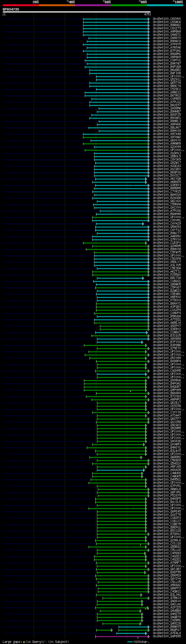Click UniRef100_A5DLY7 label
This screenshot has height=644, width=186.
pos(167,262)
